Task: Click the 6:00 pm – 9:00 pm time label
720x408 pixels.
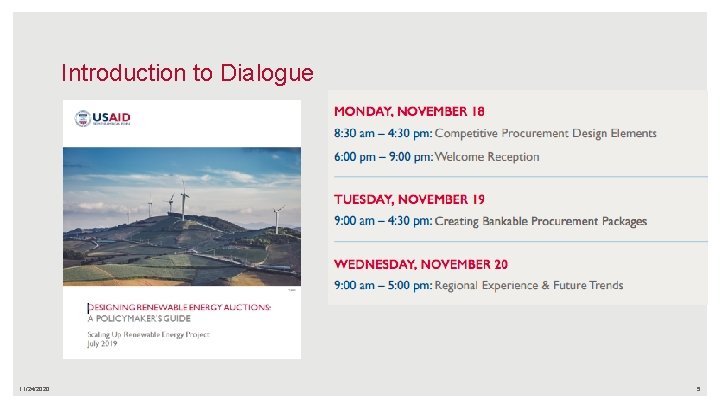Action: click(383, 157)
